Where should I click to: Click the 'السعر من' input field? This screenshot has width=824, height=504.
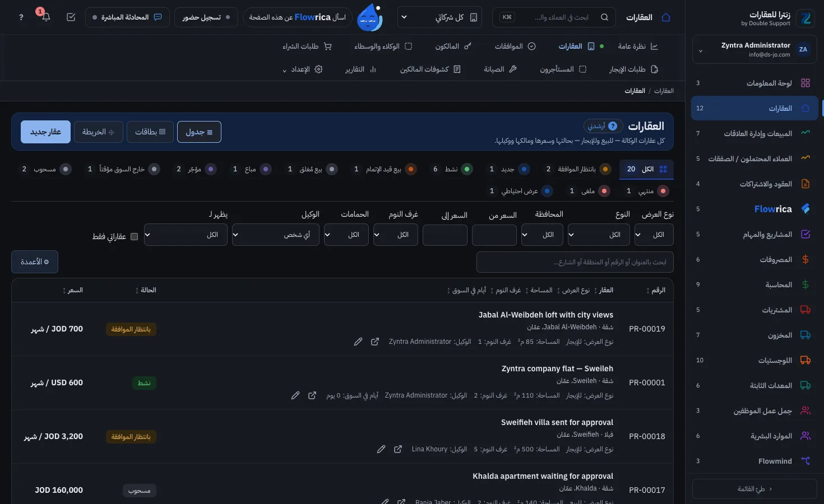tap(494, 235)
